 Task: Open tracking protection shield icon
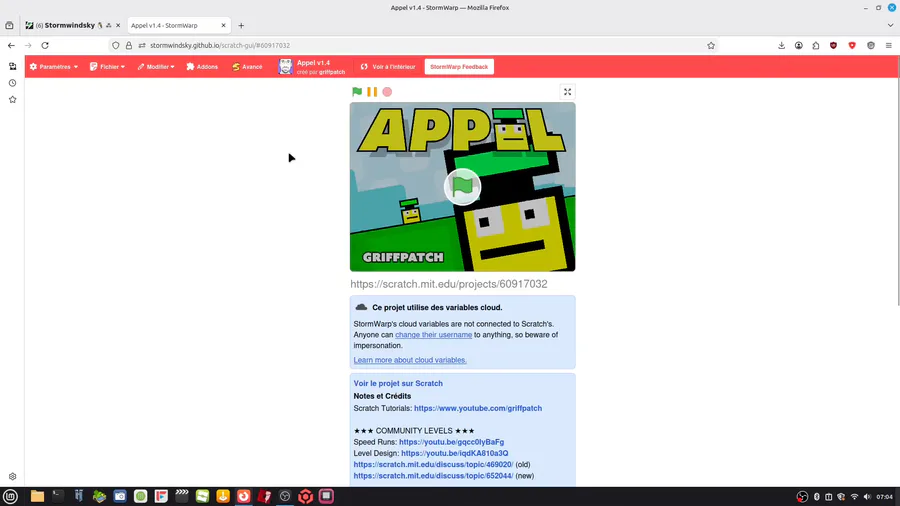click(x=116, y=45)
